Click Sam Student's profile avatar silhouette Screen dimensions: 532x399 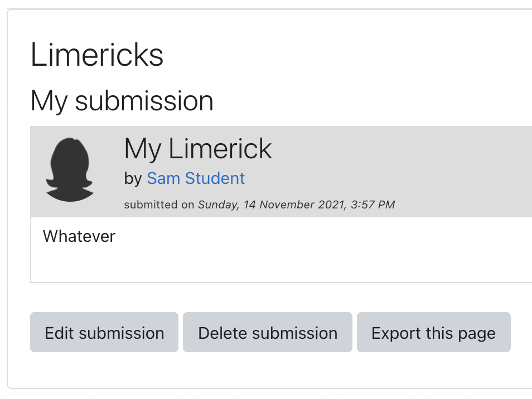pos(70,169)
